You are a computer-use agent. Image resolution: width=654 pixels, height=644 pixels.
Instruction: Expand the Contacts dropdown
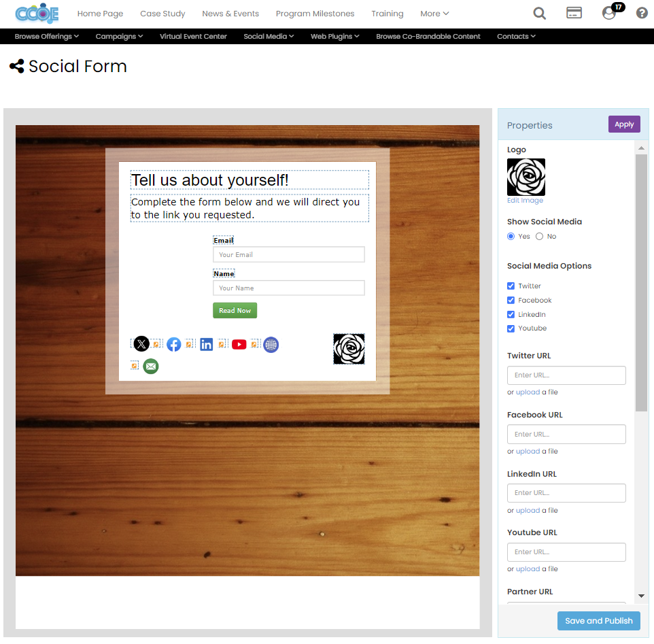[x=516, y=36]
